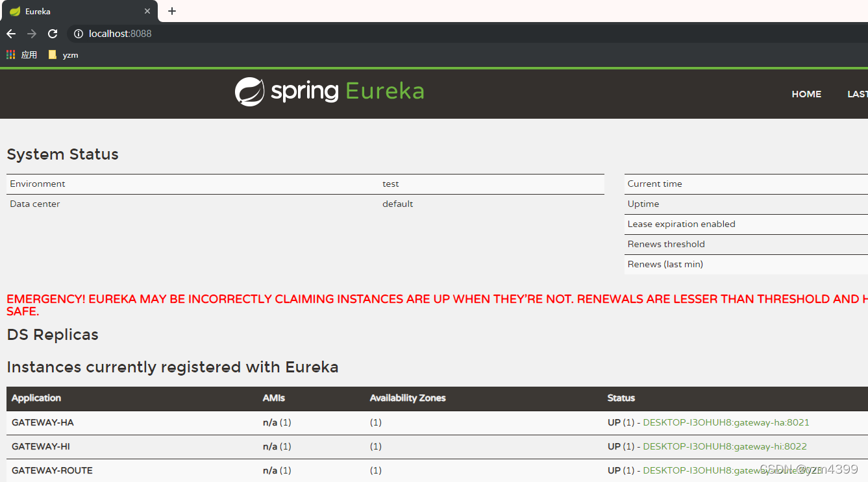Image resolution: width=868 pixels, height=482 pixels.
Task: Click the GATEWAY-HI application name
Action: pyautogui.click(x=41, y=446)
